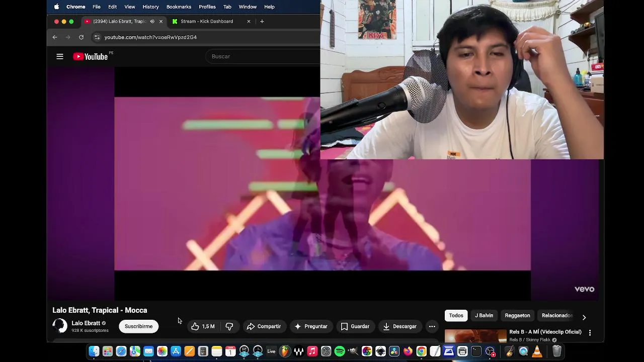Save video with Guardar
The height and width of the screenshot is (362, 644).
pyautogui.click(x=355, y=326)
